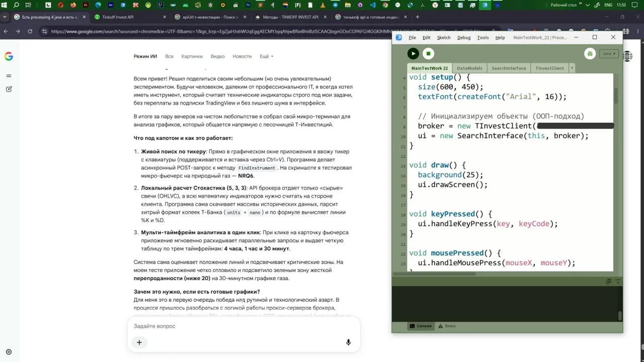Open the Debug menu in Processing

coord(464,38)
